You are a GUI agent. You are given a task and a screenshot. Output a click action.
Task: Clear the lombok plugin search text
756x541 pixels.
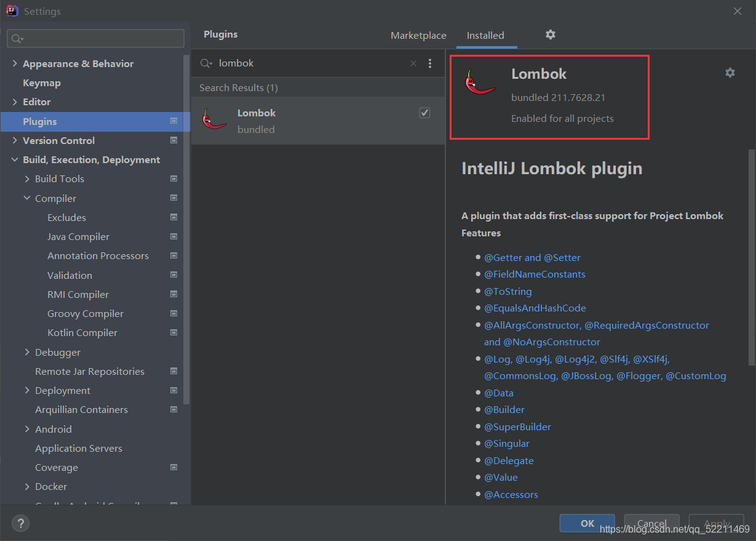[x=413, y=63]
